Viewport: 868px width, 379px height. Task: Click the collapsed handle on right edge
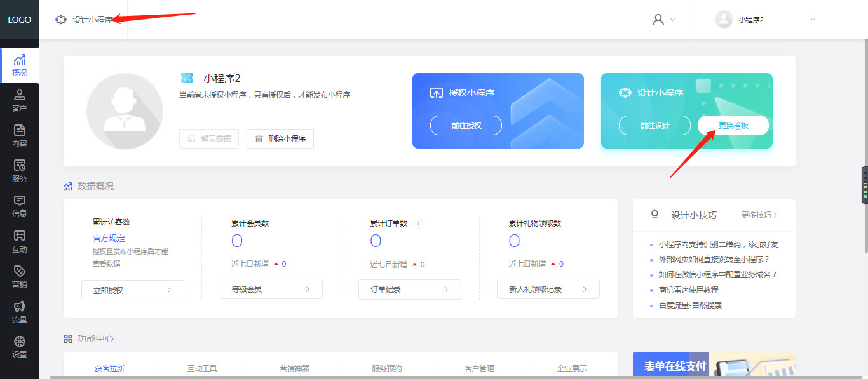864,185
